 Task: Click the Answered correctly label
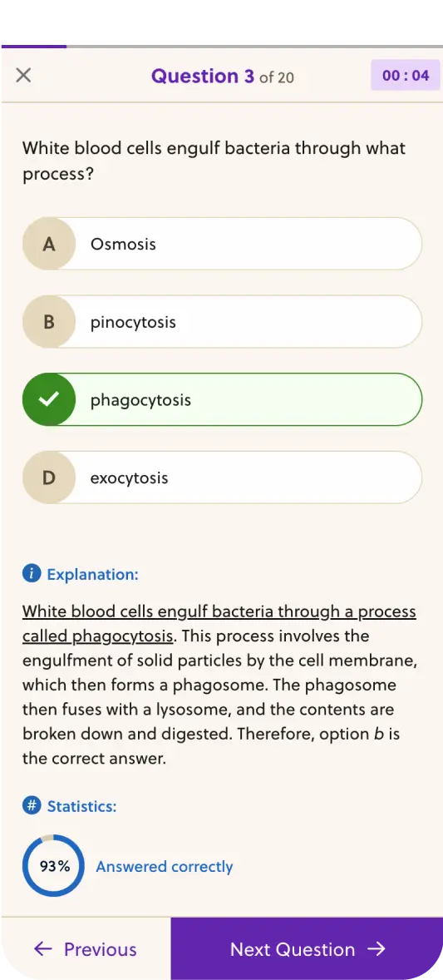[x=165, y=867]
